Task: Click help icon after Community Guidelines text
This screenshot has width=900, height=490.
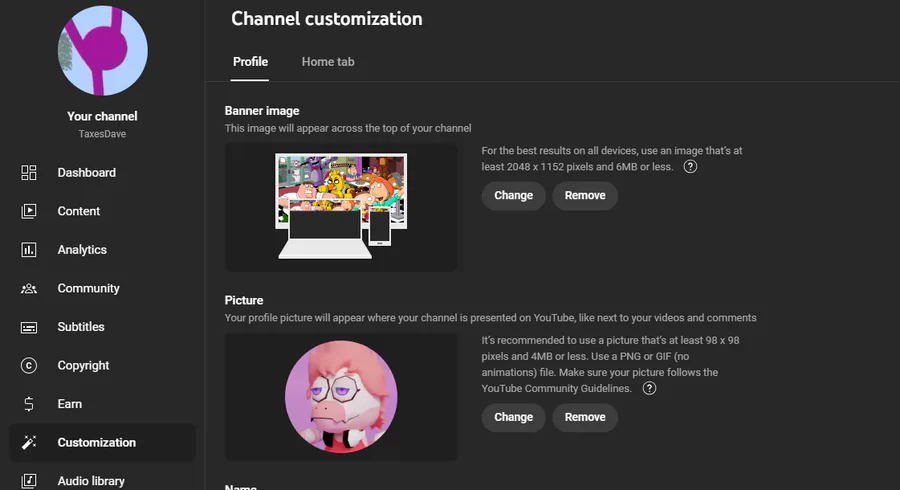Action: (649, 388)
